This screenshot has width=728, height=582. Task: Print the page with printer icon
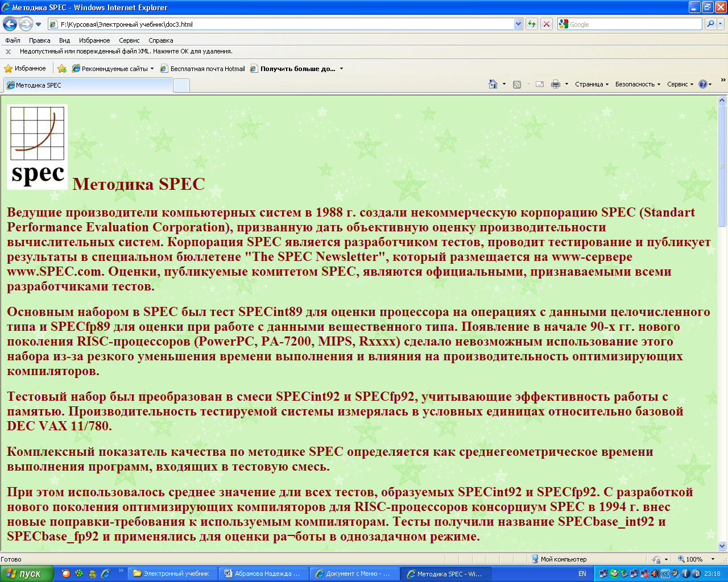tap(556, 84)
